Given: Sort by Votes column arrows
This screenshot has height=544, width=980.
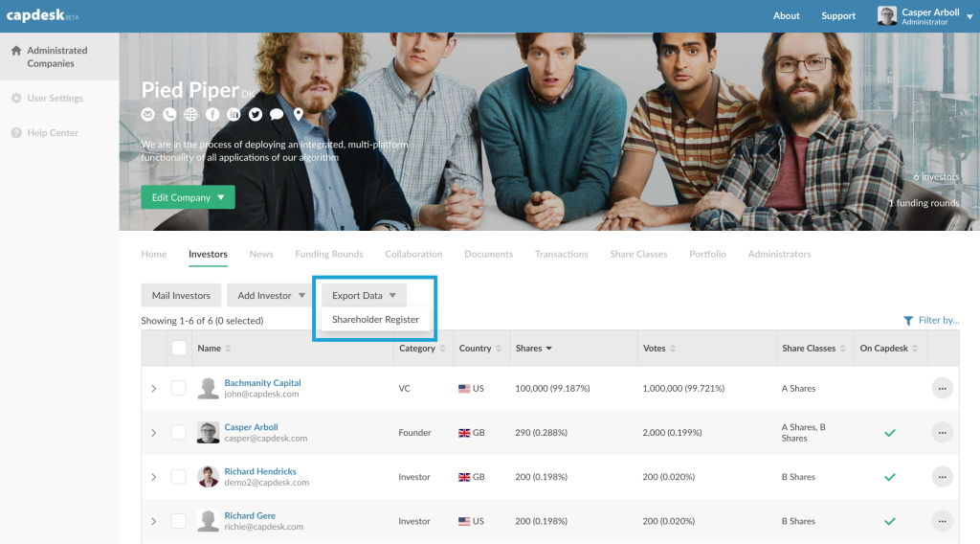Looking at the screenshot, I should point(673,349).
